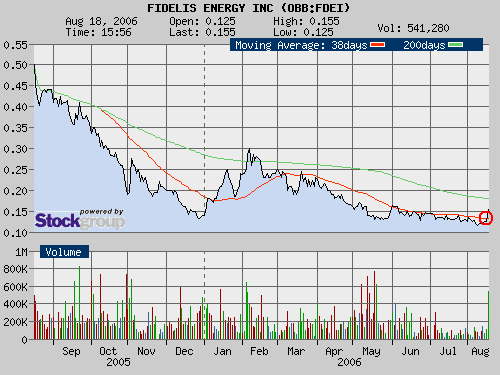
Task: Click the 0.35 price axis label
Action: [x=15, y=128]
